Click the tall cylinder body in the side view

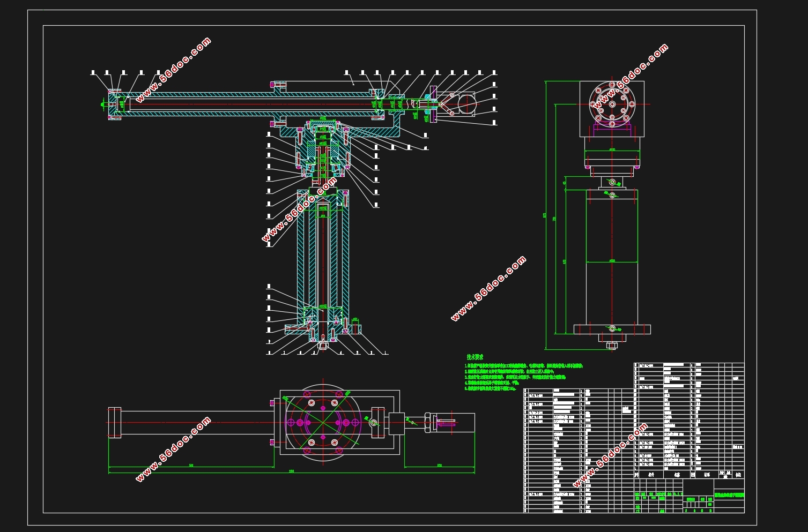coord(612,257)
